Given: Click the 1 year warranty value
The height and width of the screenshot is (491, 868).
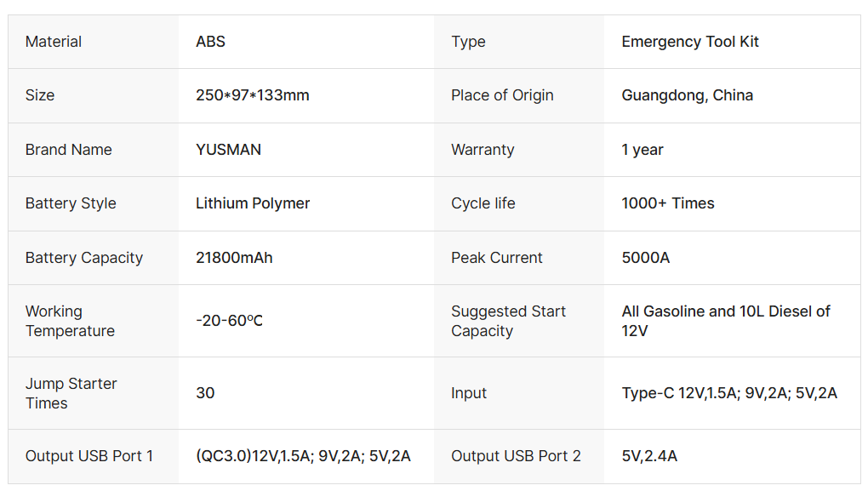Looking at the screenshot, I should coord(642,150).
